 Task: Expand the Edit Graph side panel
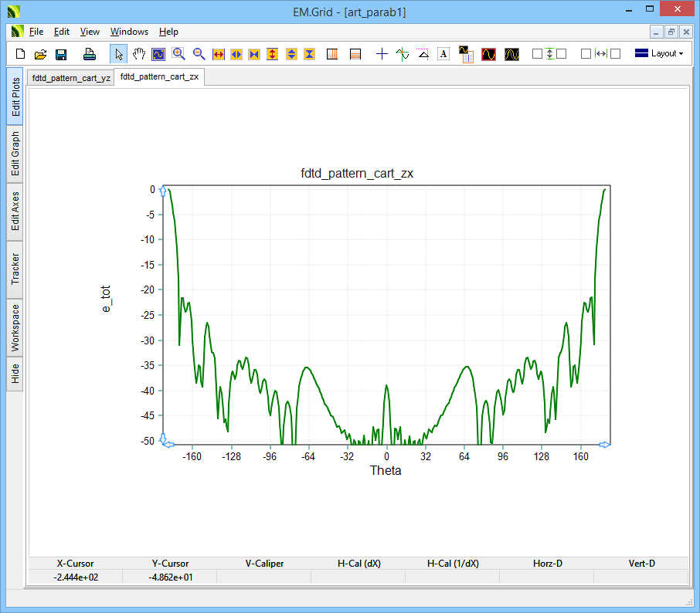click(15, 153)
